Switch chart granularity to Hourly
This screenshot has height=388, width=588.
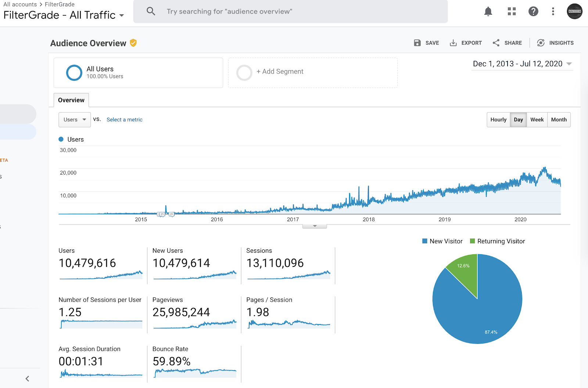click(x=498, y=120)
